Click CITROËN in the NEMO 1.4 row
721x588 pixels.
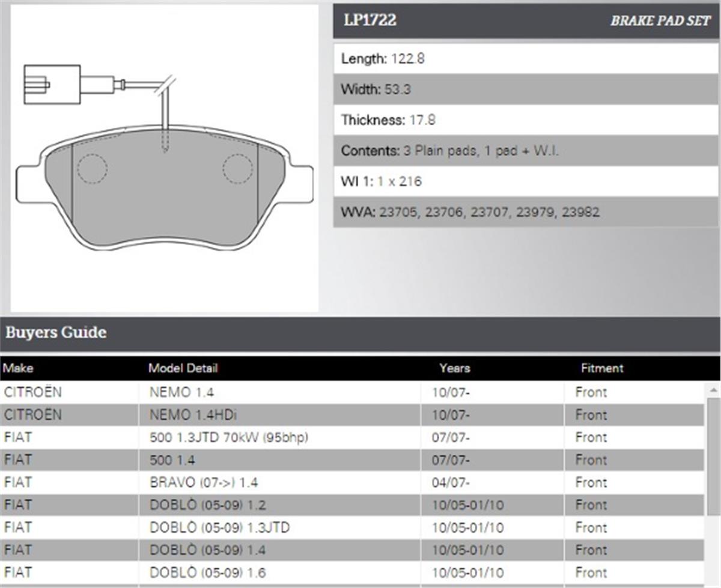click(x=32, y=393)
